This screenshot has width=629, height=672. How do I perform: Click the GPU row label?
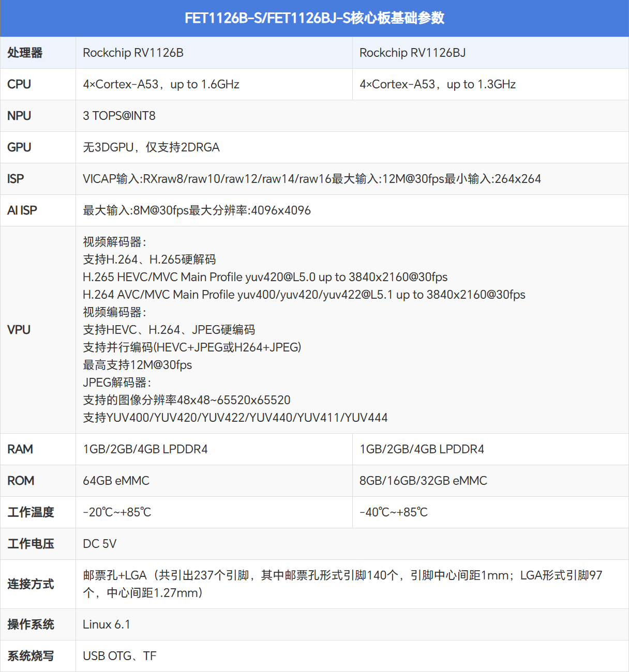pyautogui.click(x=19, y=147)
